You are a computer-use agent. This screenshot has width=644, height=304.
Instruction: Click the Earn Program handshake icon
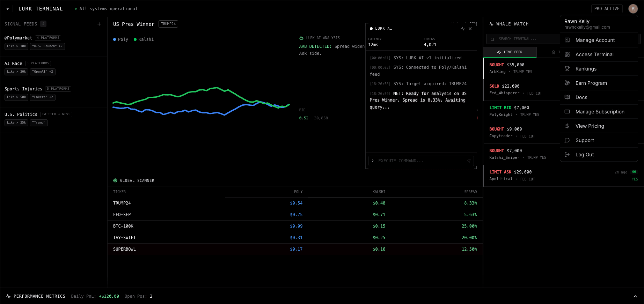point(567,83)
